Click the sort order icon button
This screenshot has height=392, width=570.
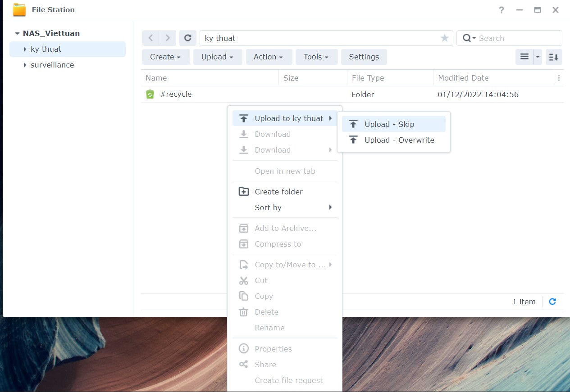554,57
